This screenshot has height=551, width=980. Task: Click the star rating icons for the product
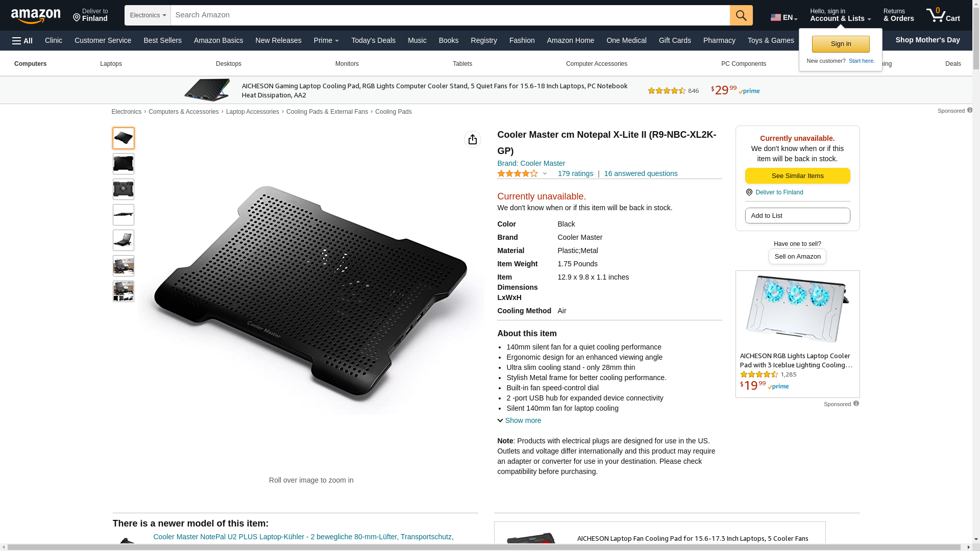point(517,174)
